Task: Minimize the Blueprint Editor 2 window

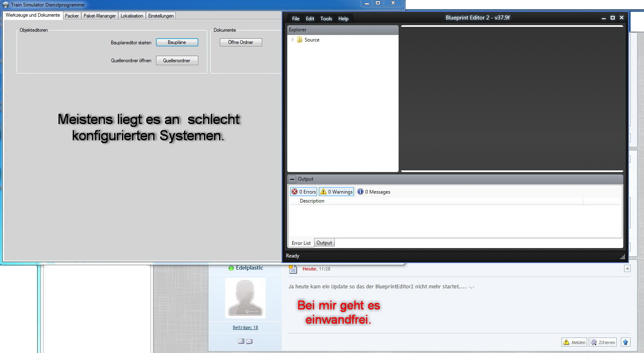Action: pyautogui.click(x=604, y=18)
